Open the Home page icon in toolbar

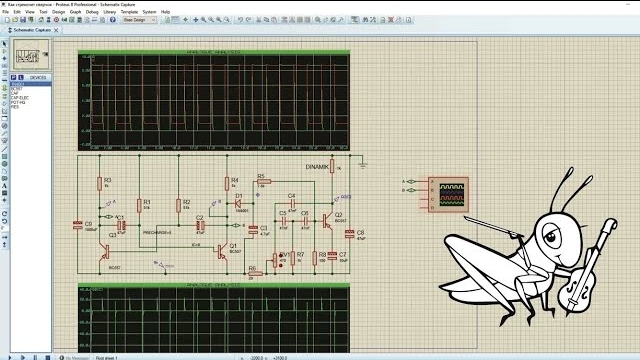click(x=41, y=20)
